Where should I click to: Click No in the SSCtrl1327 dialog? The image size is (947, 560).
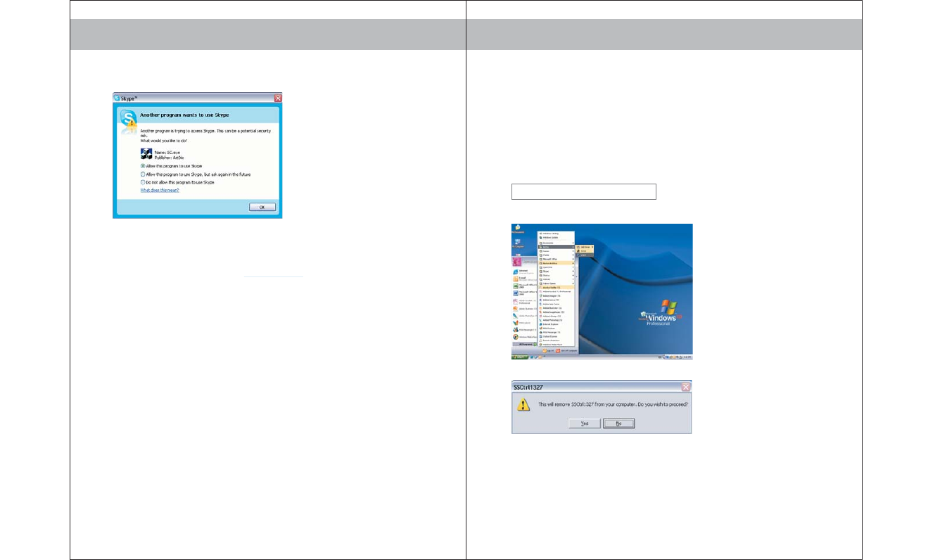pyautogui.click(x=619, y=424)
